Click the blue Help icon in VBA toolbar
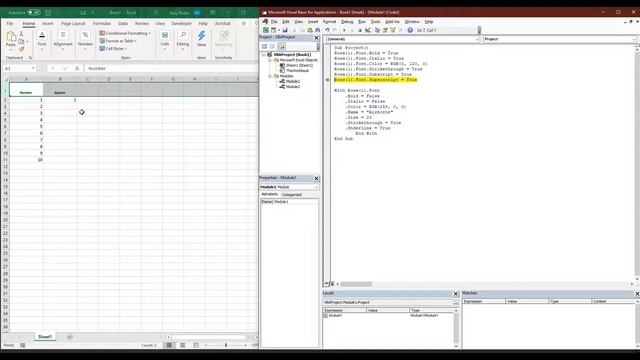The height and width of the screenshot is (360, 640). [x=410, y=30]
